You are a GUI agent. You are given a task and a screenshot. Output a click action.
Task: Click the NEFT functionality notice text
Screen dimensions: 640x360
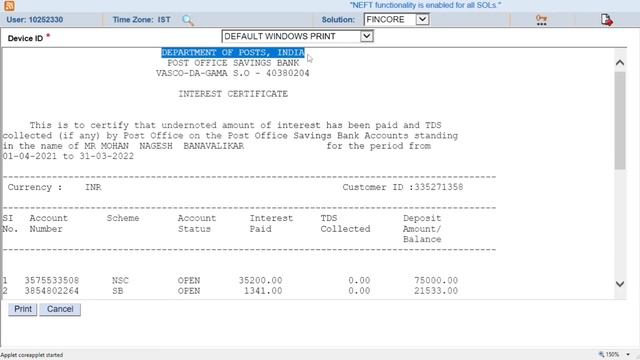click(425, 5)
